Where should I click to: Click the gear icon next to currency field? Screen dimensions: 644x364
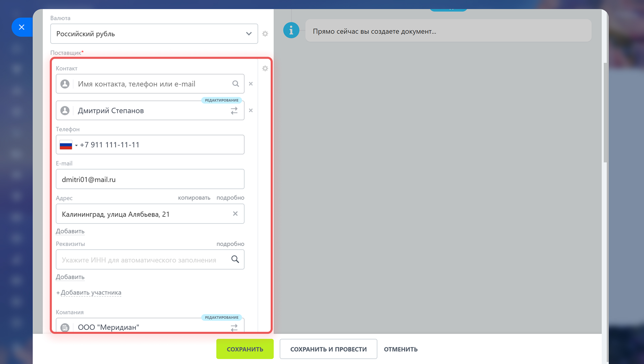tap(265, 34)
